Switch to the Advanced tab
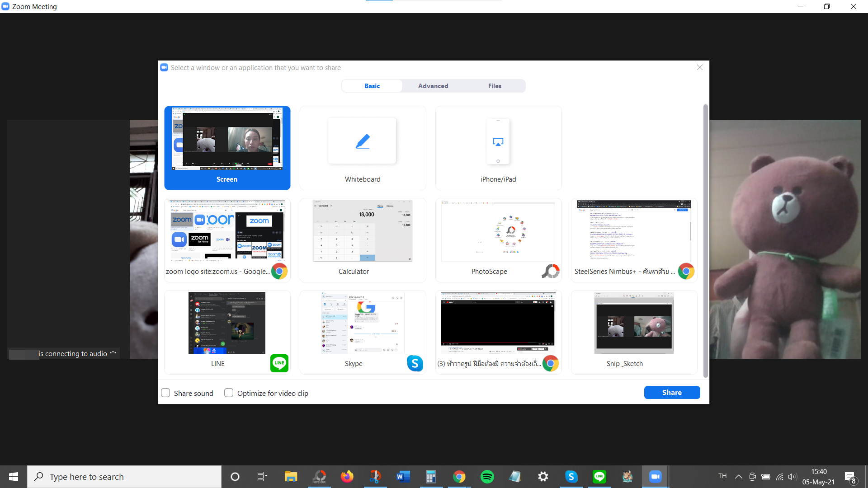Image resolution: width=868 pixels, height=488 pixels. tap(433, 86)
